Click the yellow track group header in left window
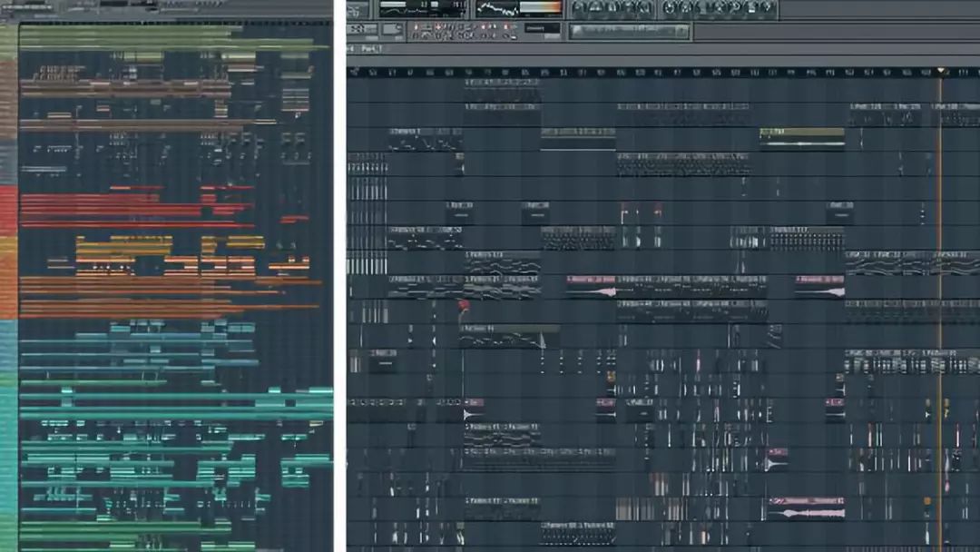 (9, 244)
